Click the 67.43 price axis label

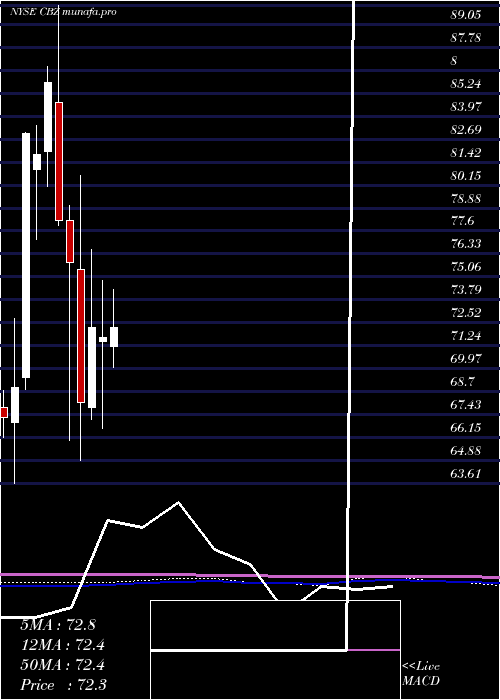coord(466,404)
